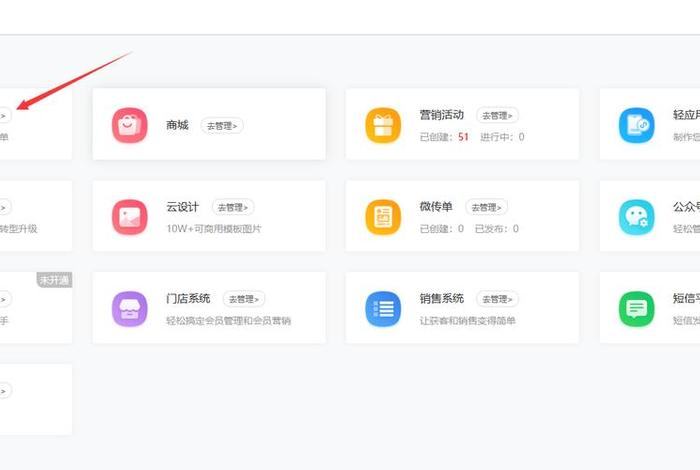Image resolution: width=700 pixels, height=470 pixels.
Task: Go to manage 云设计 via 去管理
Action: click(233, 207)
